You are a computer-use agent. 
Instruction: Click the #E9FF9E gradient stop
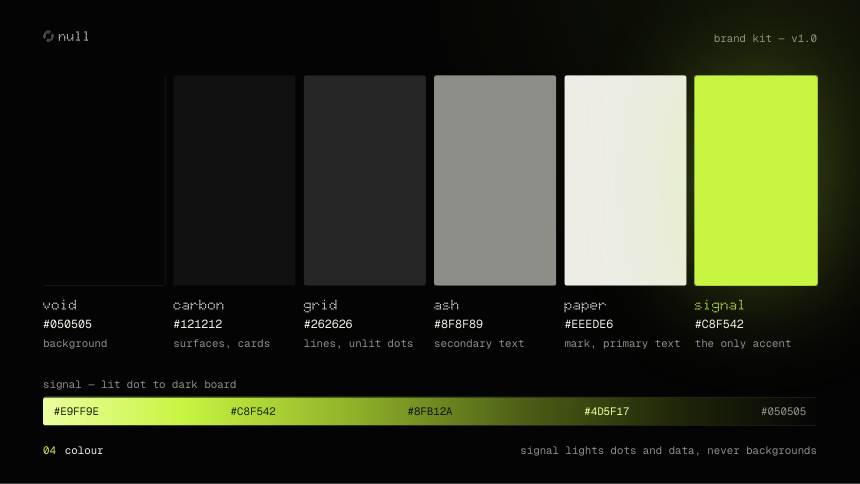pos(76,412)
